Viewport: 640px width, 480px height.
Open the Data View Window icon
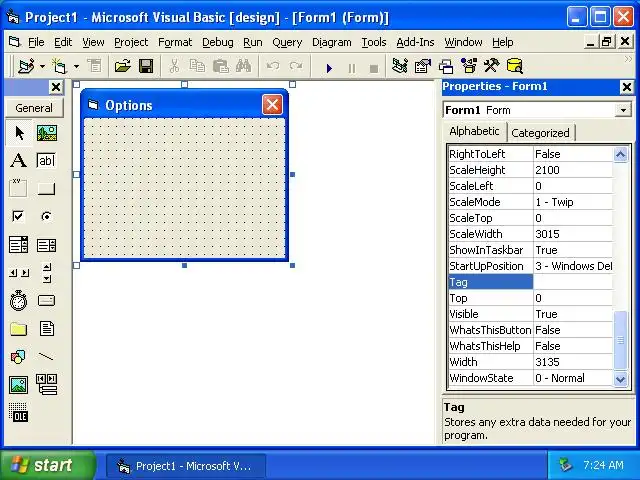(x=514, y=66)
